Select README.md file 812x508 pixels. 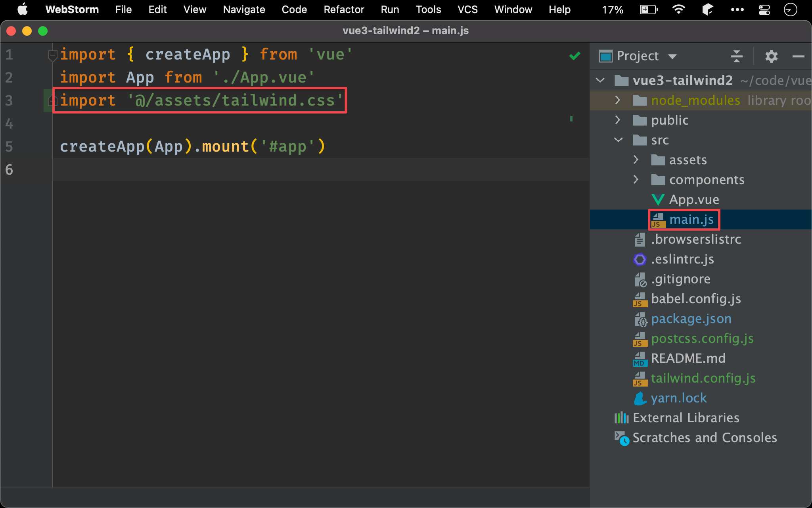[x=688, y=358]
